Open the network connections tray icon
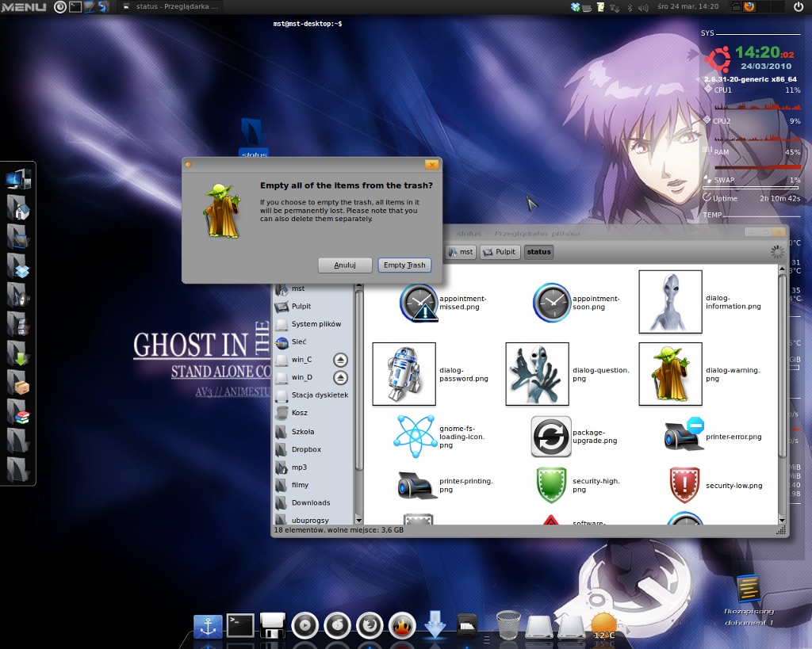 (615, 7)
